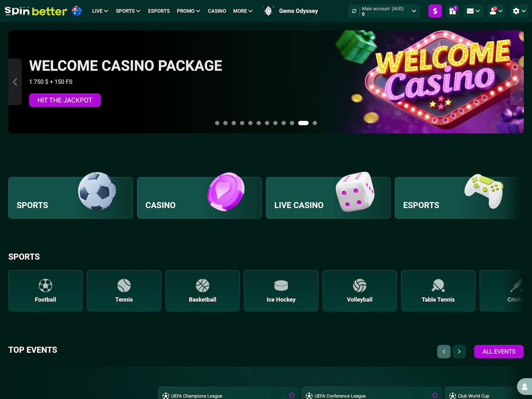The width and height of the screenshot is (532, 399).
Task: Open the live chat support icon
Action: point(525,387)
